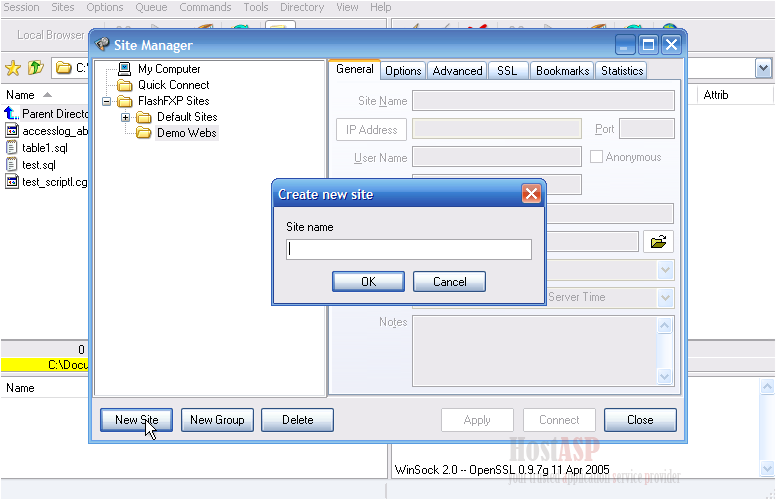Open the Sites menu
Viewport: 776px width, 500px height.
tap(63, 7)
